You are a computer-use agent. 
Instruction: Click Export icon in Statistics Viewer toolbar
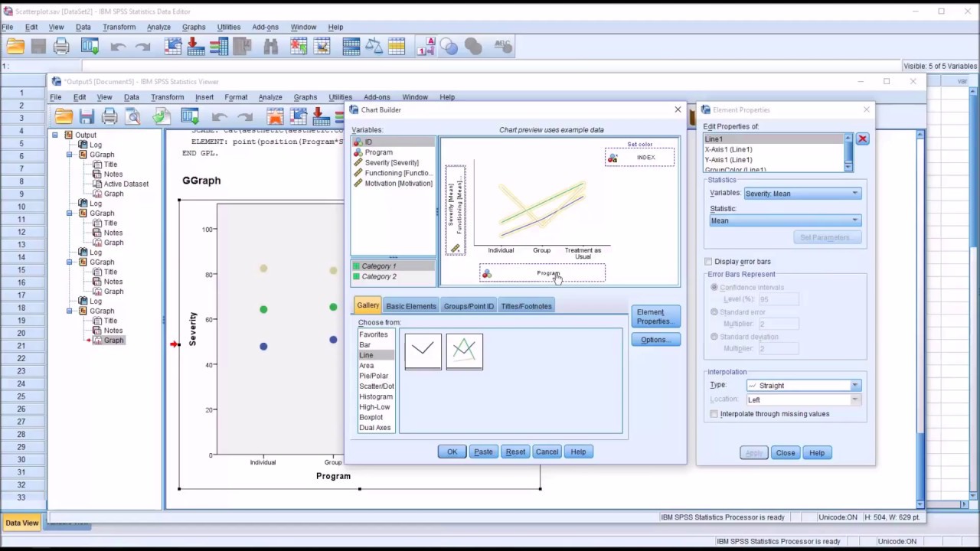coord(162,116)
